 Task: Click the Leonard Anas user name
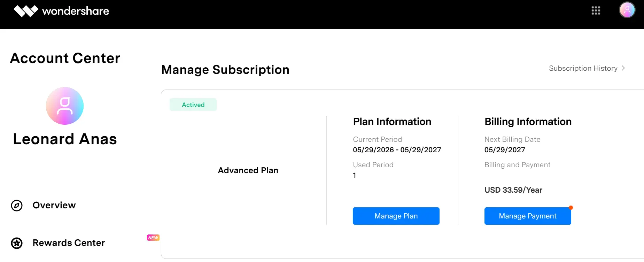pos(65,139)
